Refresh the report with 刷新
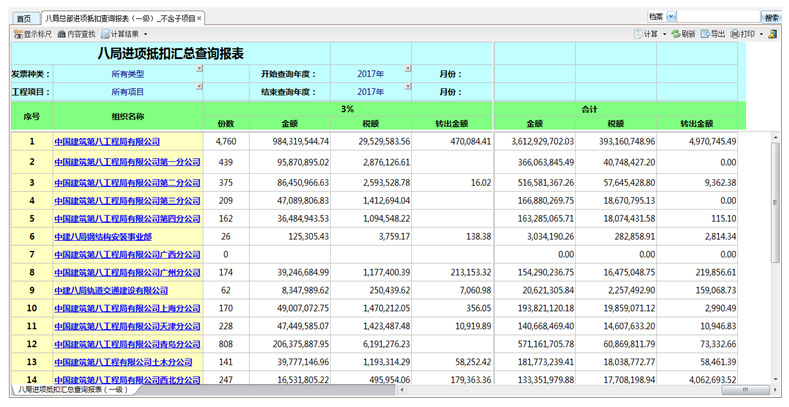 pyautogui.click(x=684, y=34)
